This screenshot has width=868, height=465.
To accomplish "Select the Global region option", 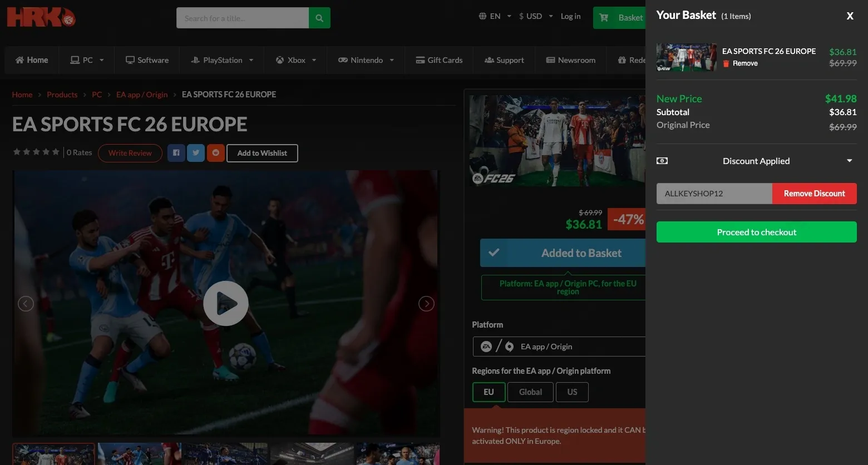I will pyautogui.click(x=530, y=392).
